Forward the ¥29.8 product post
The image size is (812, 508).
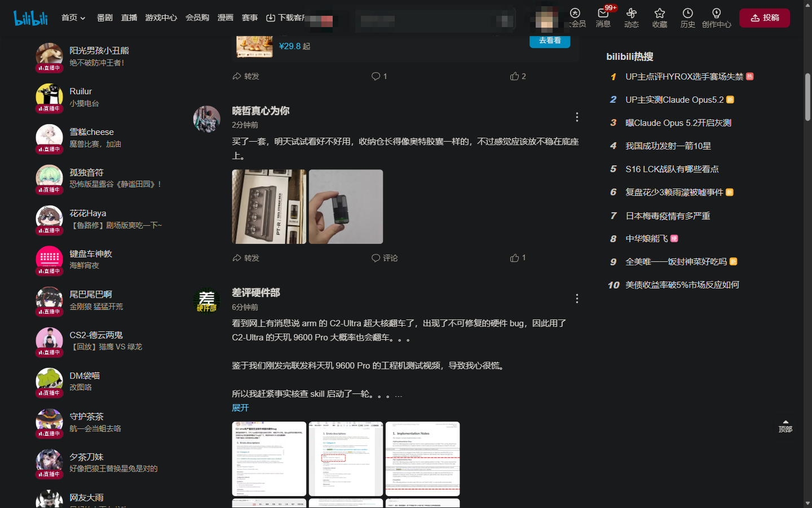click(x=246, y=76)
